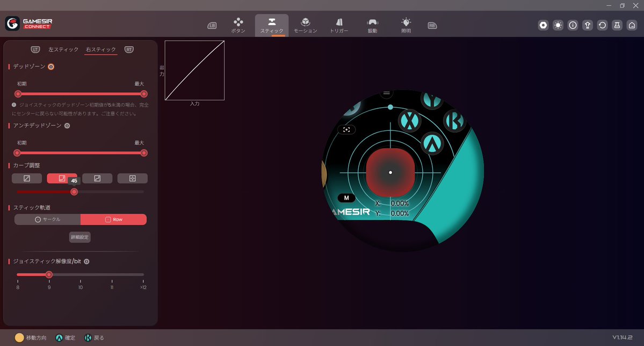Click info icon next to デッドゾーン
This screenshot has width=644, height=346.
pos(51,67)
